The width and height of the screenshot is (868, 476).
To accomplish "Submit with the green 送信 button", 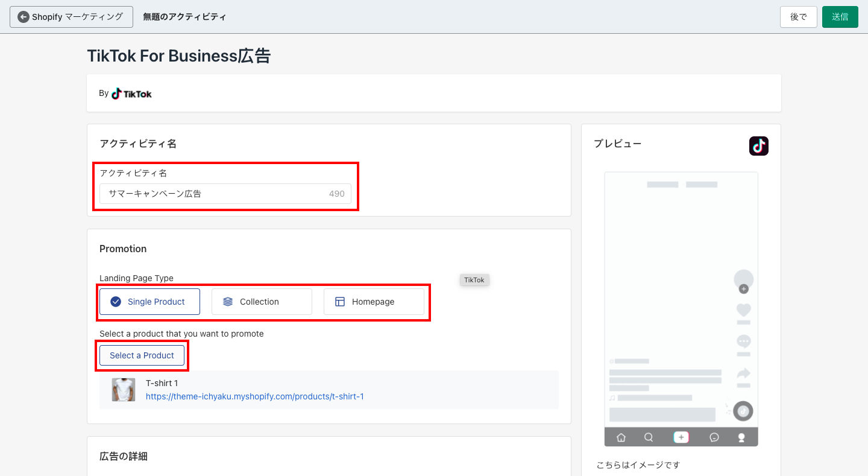I will click(x=840, y=17).
